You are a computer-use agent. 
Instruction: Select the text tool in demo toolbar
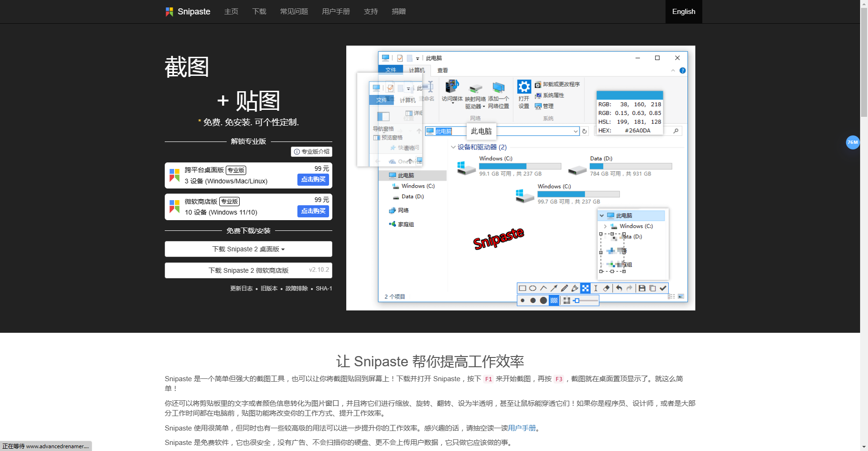[x=596, y=289]
